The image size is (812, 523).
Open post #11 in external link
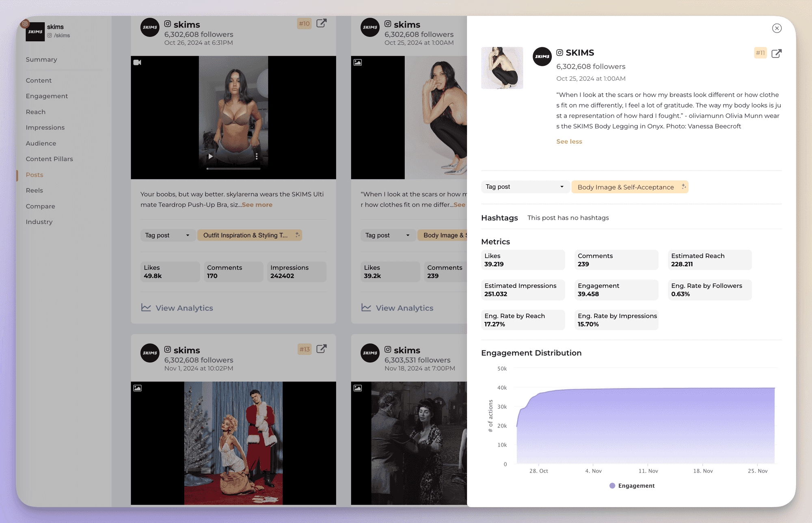pos(776,53)
